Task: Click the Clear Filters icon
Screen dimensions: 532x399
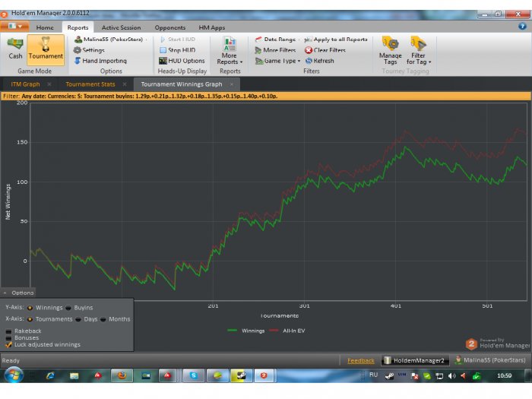Action: (x=309, y=50)
